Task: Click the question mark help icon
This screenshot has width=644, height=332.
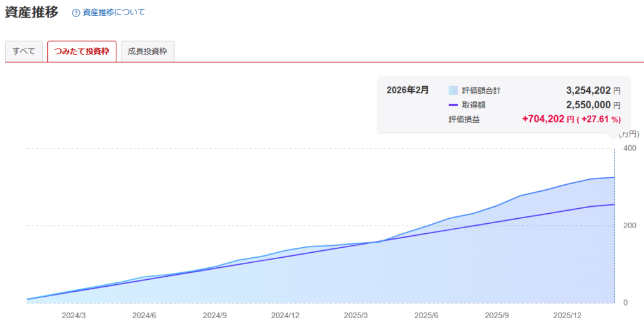Action: pos(76,13)
